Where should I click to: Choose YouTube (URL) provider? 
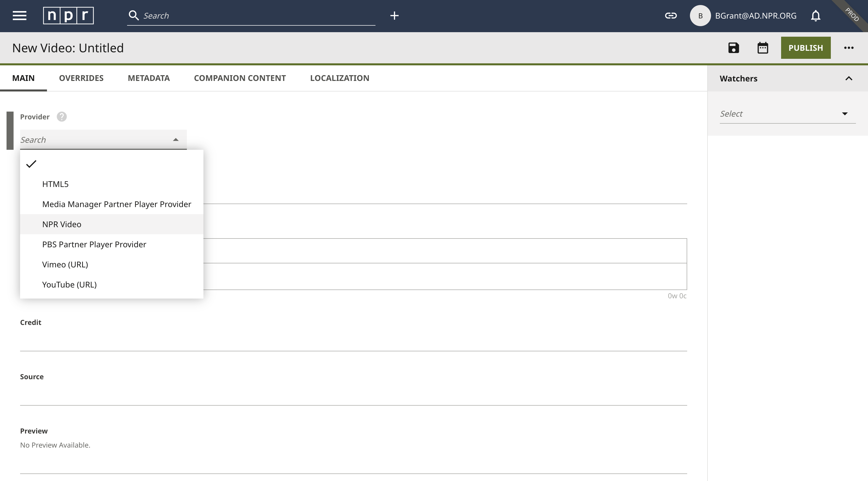click(x=112, y=284)
